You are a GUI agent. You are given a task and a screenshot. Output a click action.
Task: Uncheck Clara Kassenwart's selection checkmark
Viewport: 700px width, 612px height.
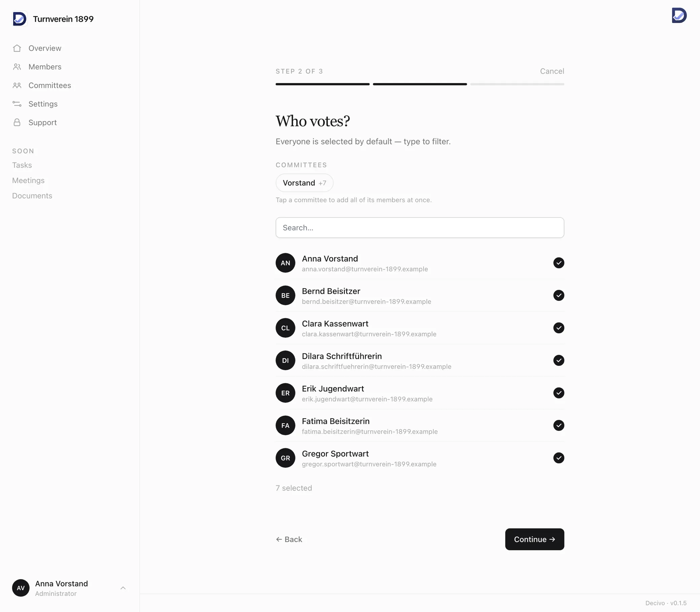(559, 328)
